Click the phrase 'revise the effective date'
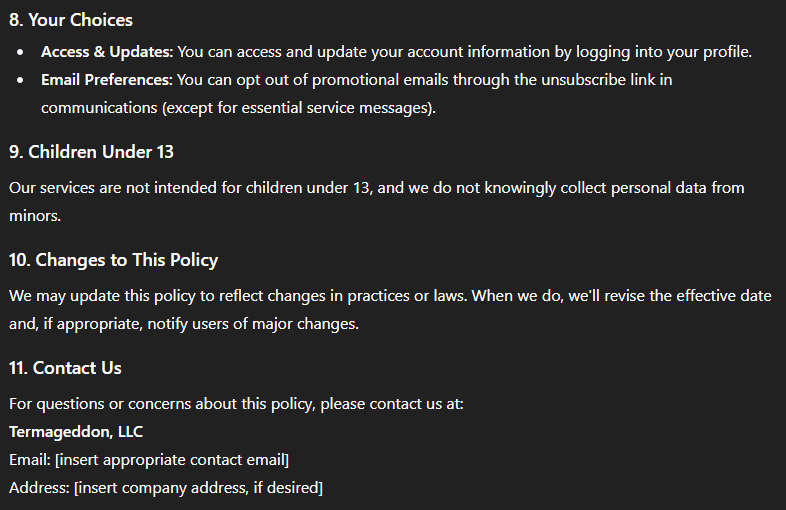Image resolution: width=786 pixels, height=510 pixels. click(x=688, y=296)
